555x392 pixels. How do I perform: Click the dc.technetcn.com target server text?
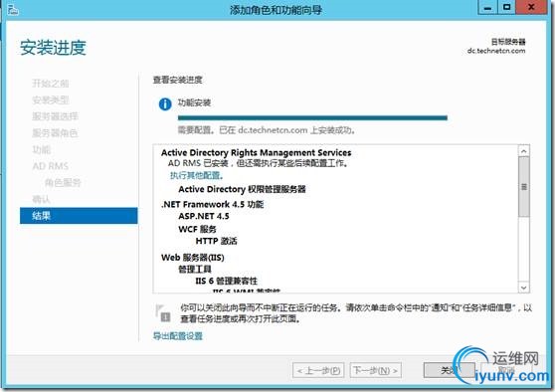(496, 51)
